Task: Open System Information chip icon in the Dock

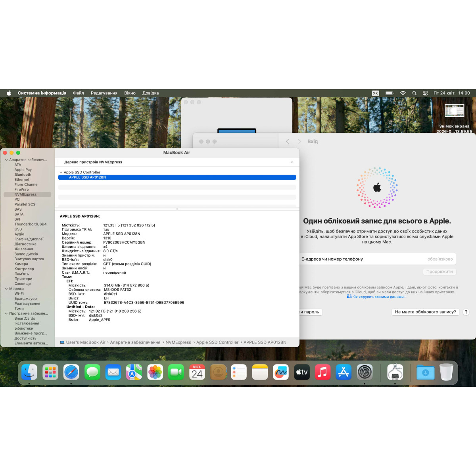Action: click(x=395, y=372)
